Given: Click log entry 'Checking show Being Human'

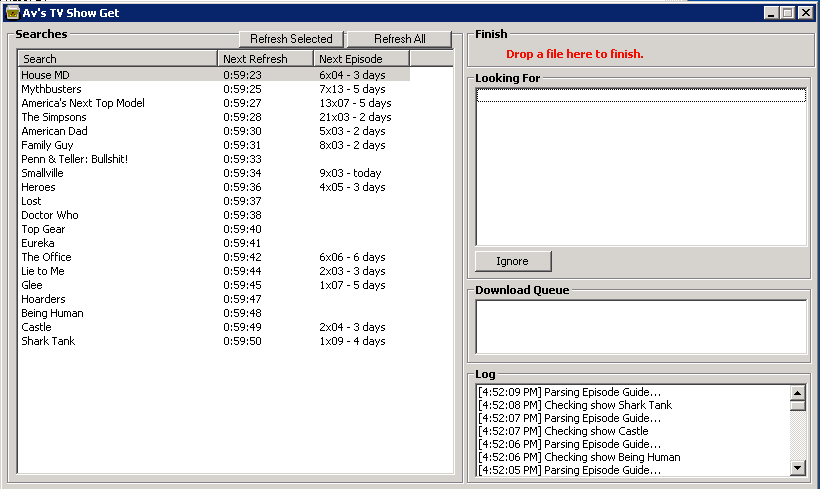Looking at the screenshot, I should click(579, 457).
